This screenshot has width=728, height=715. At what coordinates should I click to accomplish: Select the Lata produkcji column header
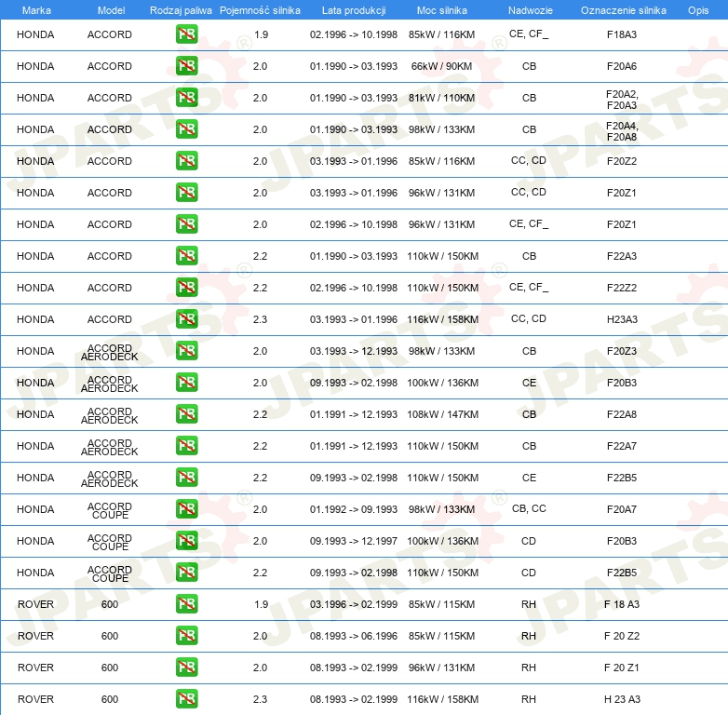(354, 10)
